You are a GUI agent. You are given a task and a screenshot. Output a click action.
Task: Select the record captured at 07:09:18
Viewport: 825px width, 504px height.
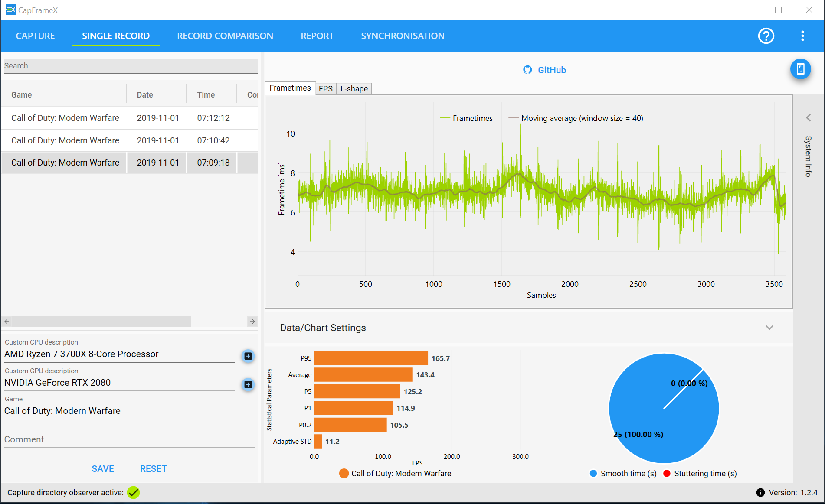pos(129,163)
